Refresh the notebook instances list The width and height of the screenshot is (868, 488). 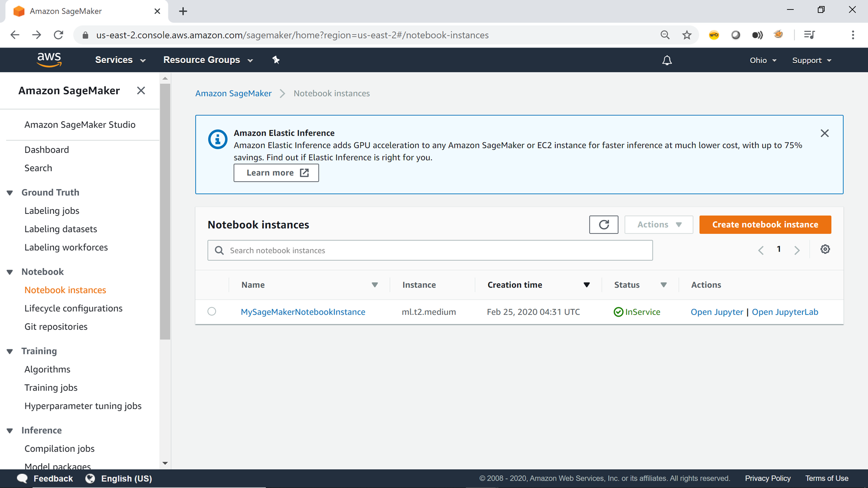(603, 225)
